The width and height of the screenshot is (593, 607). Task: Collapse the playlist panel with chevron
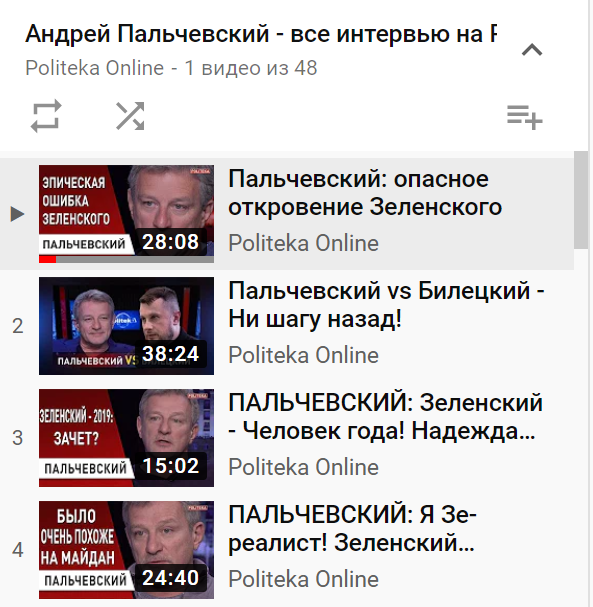532,50
